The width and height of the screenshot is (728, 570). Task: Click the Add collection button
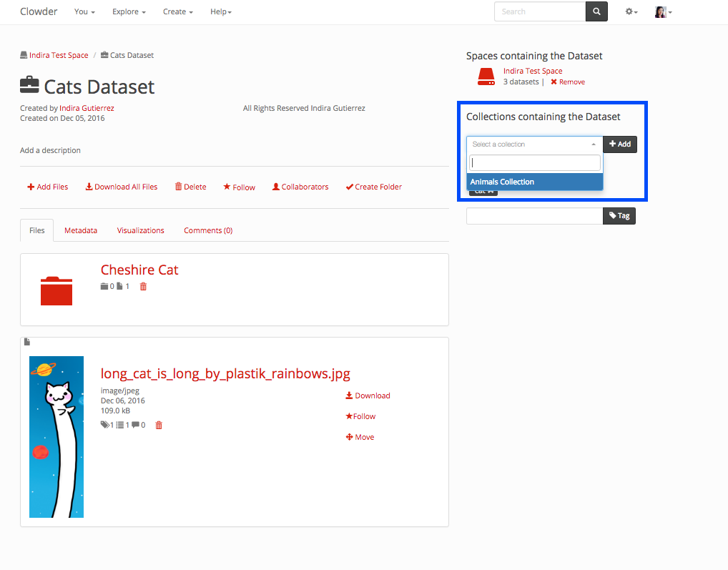[620, 144]
